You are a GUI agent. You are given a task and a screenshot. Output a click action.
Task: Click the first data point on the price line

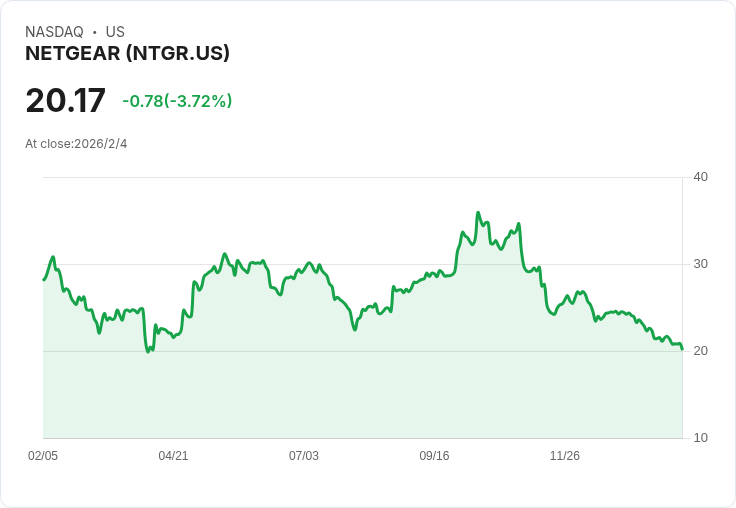(44, 279)
